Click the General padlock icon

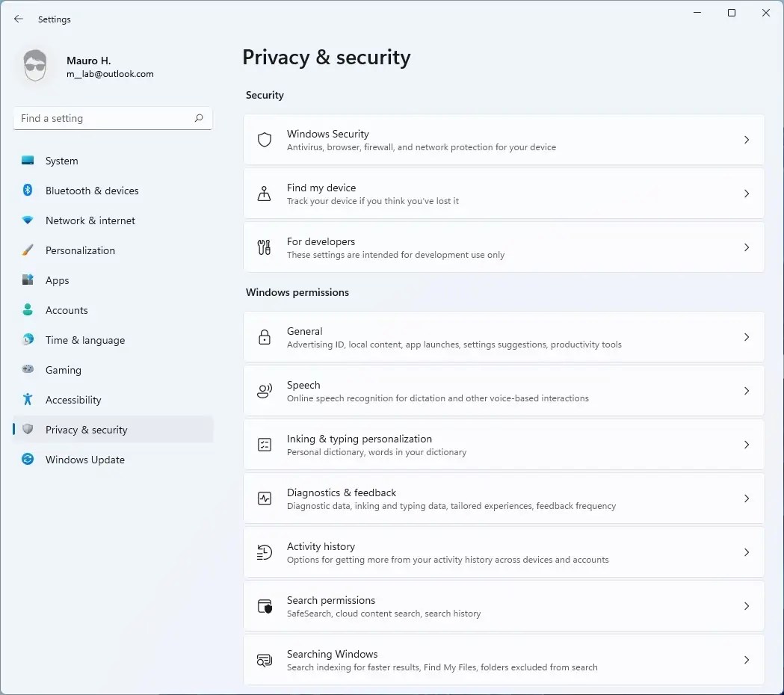pos(265,337)
